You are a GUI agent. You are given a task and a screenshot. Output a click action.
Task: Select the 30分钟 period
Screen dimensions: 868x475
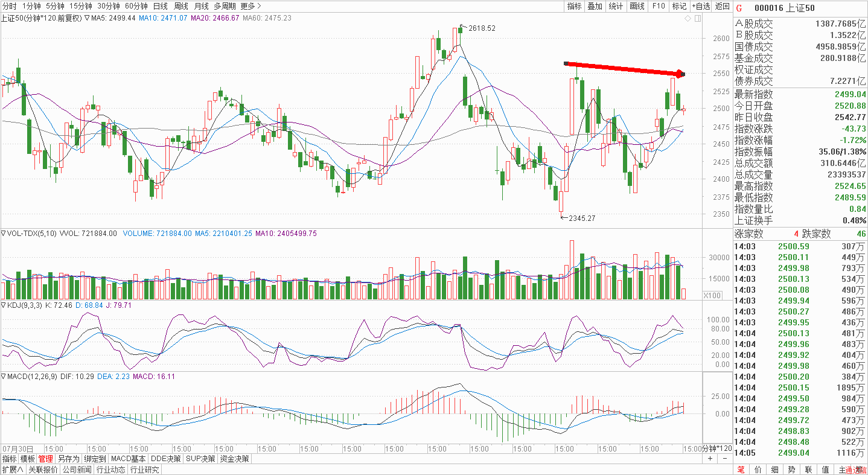point(109,6)
